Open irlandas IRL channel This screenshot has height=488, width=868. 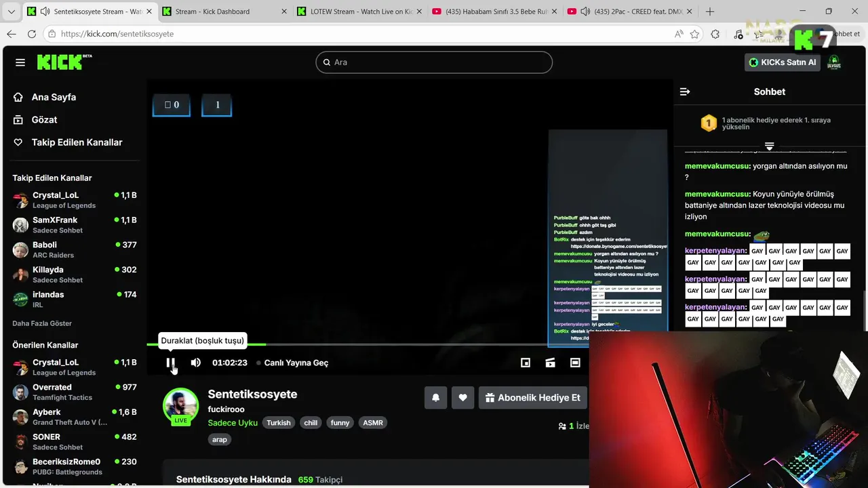(x=75, y=300)
